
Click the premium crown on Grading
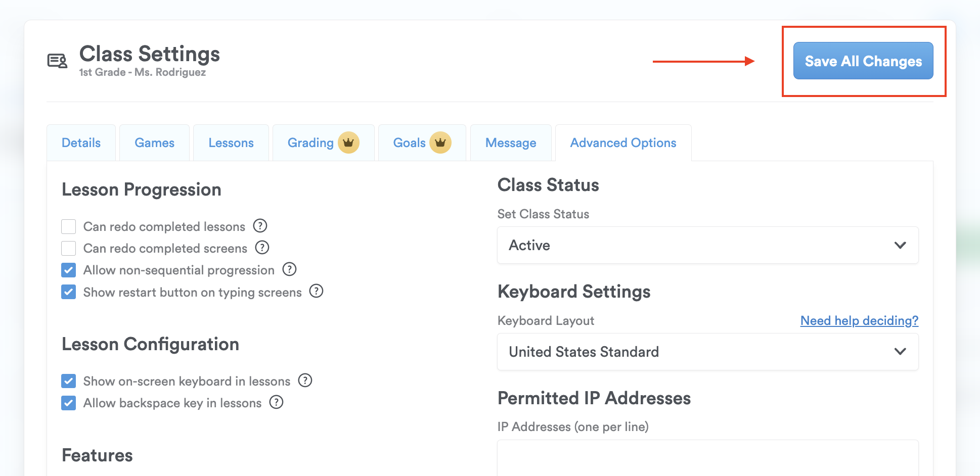coord(348,142)
